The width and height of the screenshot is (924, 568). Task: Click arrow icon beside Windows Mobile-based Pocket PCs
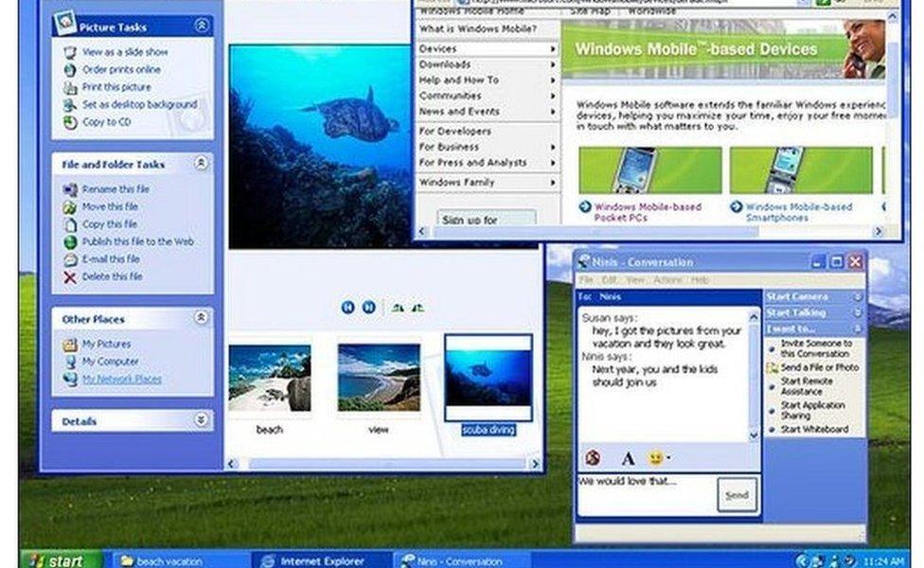point(585,206)
